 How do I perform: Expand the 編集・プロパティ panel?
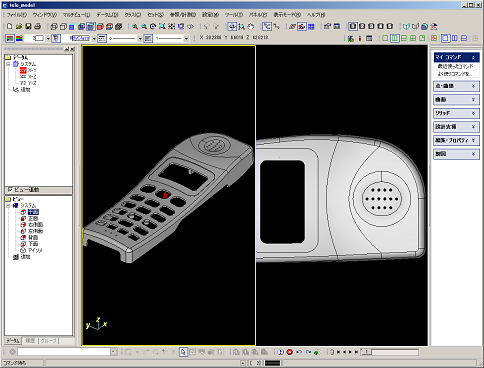coord(456,140)
